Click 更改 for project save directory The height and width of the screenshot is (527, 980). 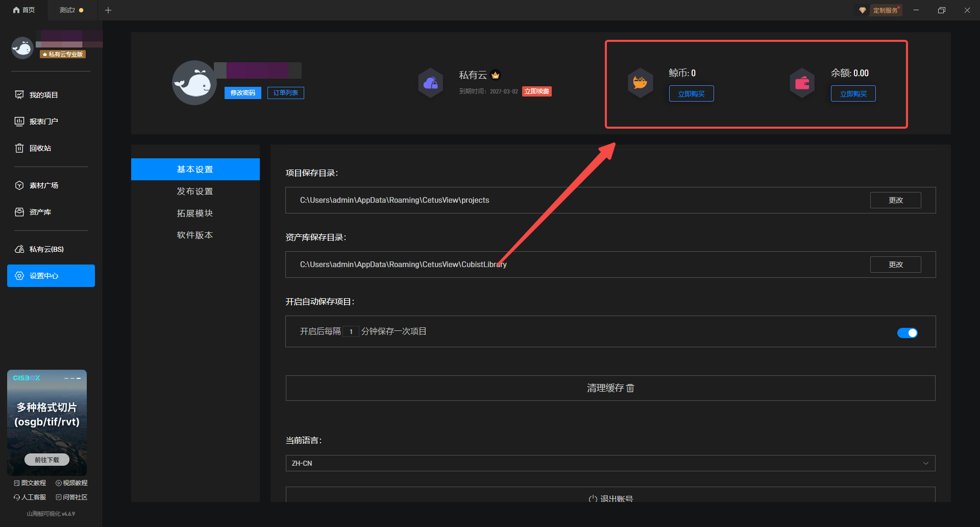(x=895, y=200)
